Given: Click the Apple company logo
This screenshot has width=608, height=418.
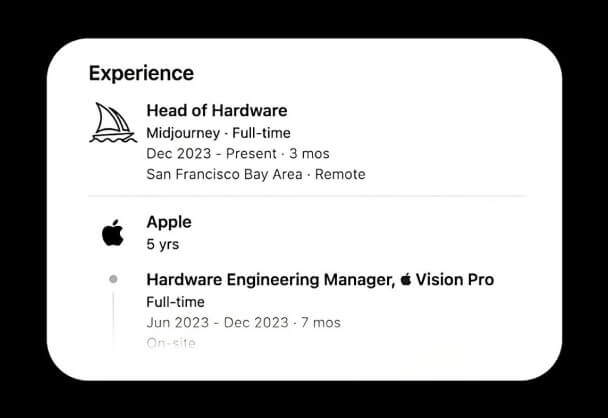Looking at the screenshot, I should [x=112, y=234].
